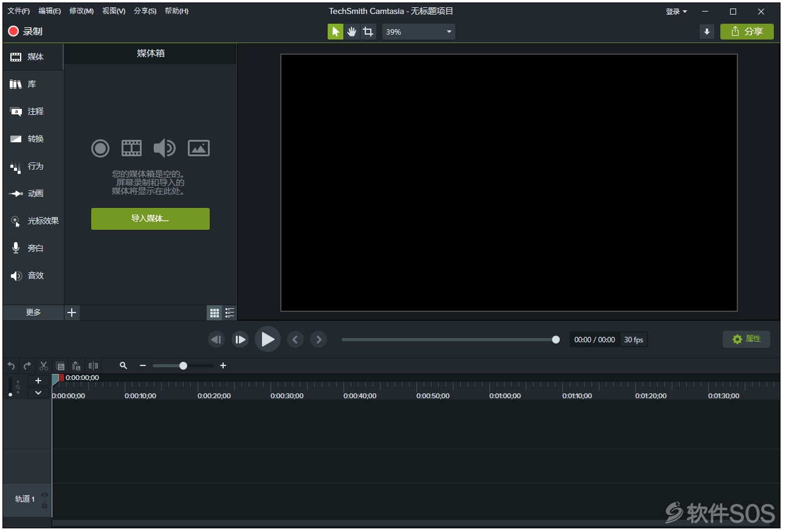Click the vertical track height slider
The height and width of the screenshot is (532, 786).
pos(10,387)
